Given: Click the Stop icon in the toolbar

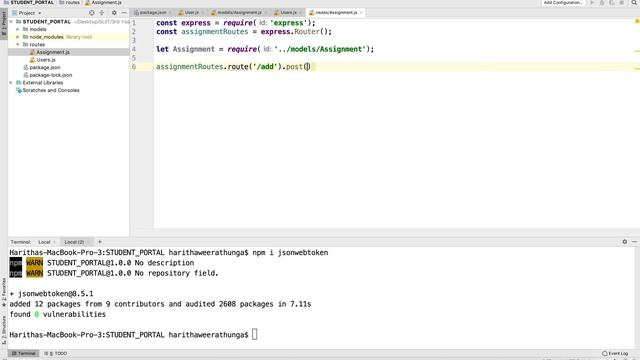Looking at the screenshot, I should (x=622, y=2).
